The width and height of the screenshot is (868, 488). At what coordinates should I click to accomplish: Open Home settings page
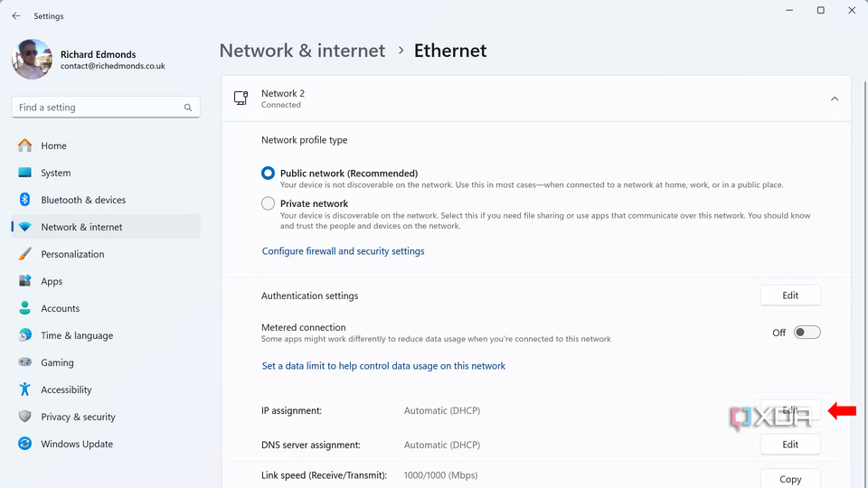[x=106, y=145]
